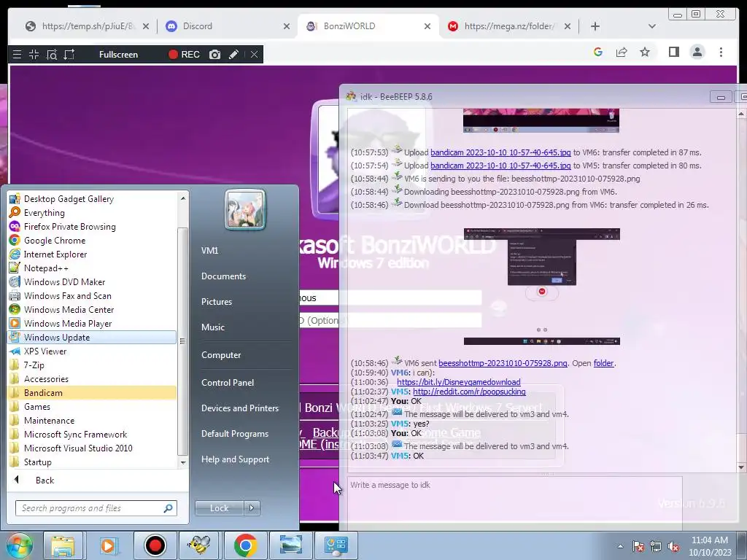Open Desktop Gadget Gallery from Start menu
Screen dimensions: 747x560
(93, 198)
